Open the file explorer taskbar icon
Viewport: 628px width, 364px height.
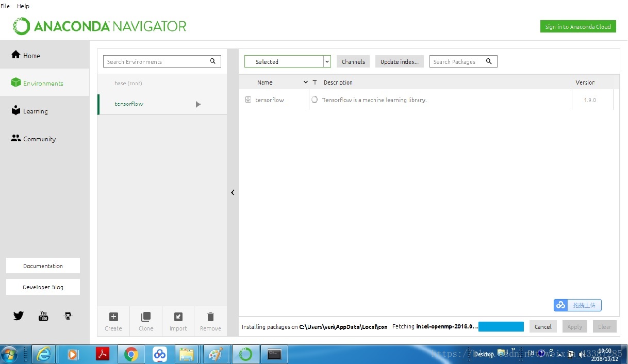coord(187,354)
